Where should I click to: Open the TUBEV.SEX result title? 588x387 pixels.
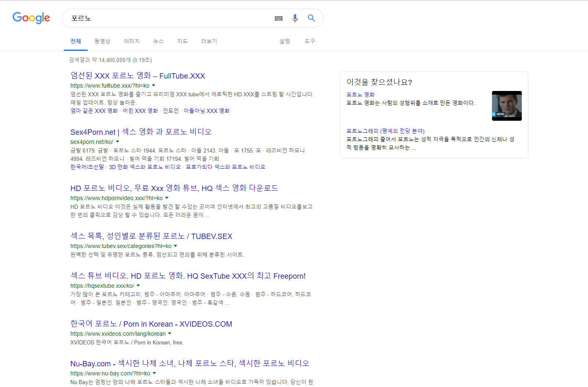[x=151, y=236]
